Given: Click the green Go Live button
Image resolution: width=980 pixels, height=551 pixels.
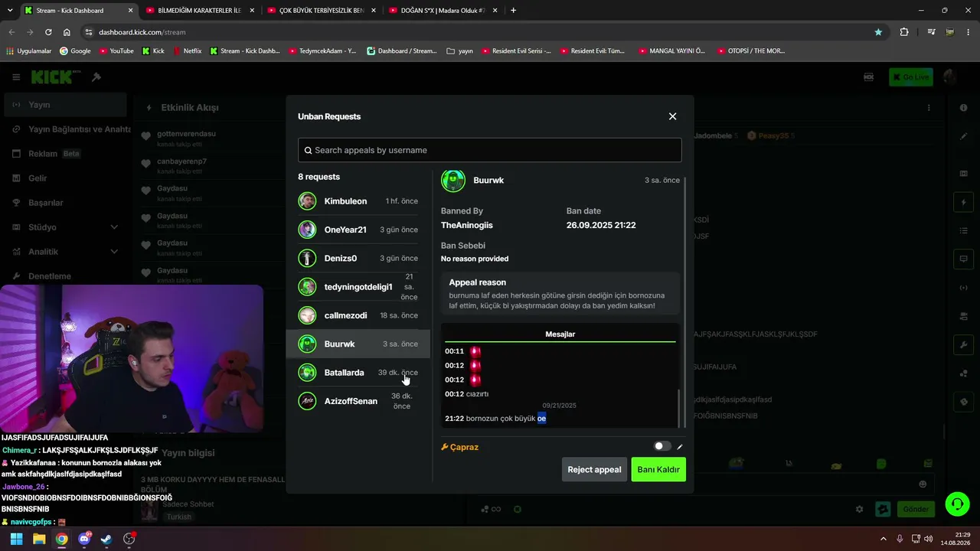Looking at the screenshot, I should [910, 77].
